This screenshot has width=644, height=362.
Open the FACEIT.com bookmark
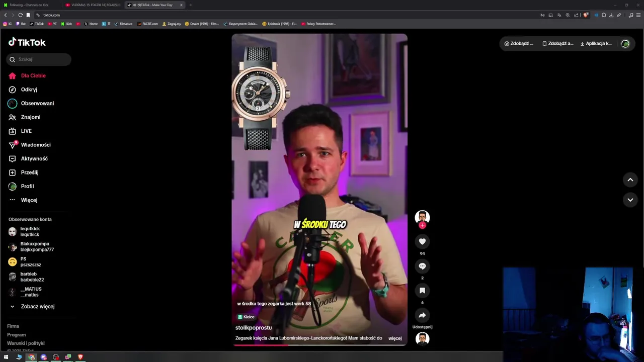148,24
